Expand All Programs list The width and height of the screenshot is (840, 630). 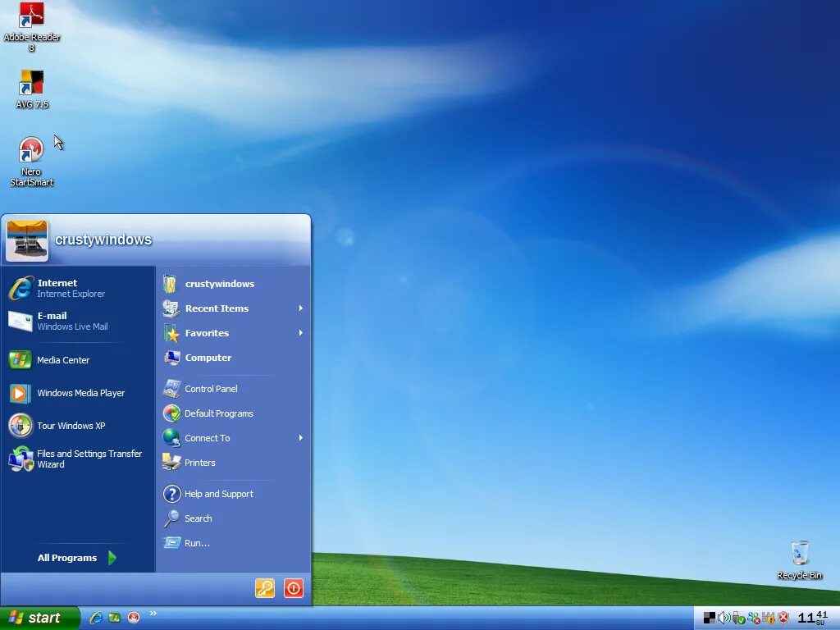(x=76, y=558)
